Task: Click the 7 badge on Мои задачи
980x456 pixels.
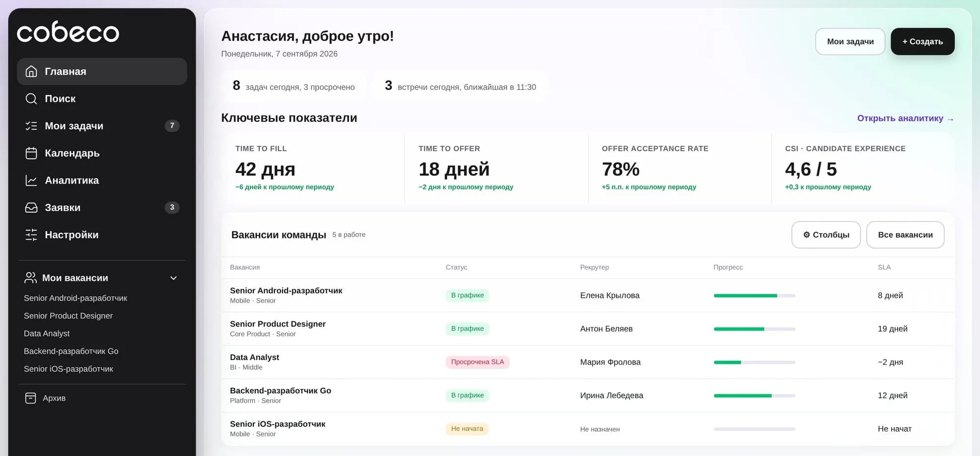Action: tap(172, 126)
